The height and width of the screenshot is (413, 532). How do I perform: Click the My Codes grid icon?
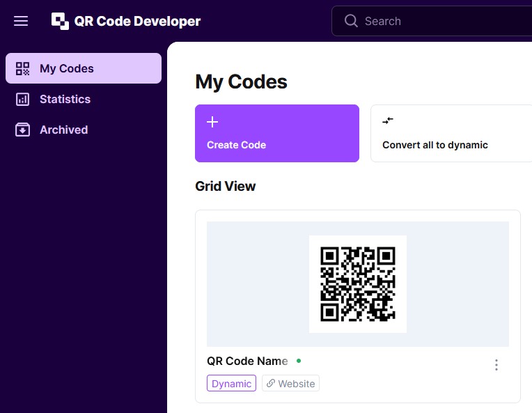(23, 68)
